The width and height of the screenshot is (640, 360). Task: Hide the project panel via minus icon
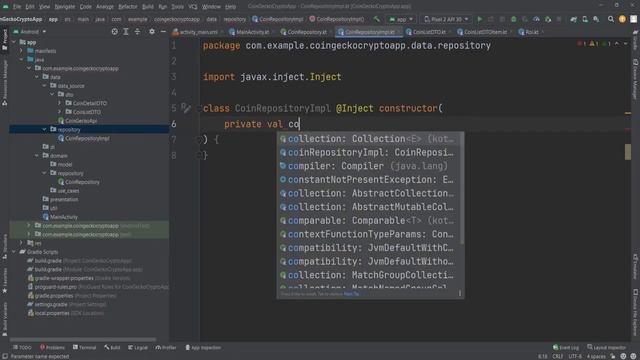point(163,31)
